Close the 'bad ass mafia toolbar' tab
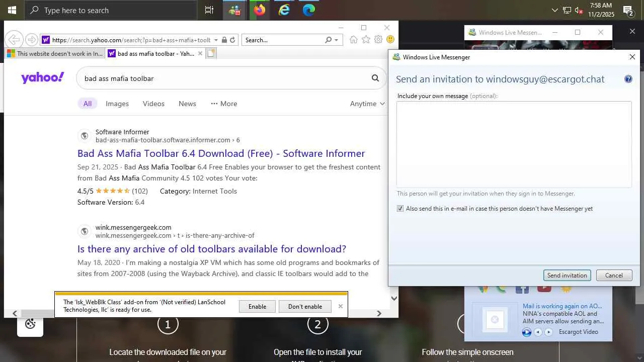This screenshot has width=644, height=362. pyautogui.click(x=200, y=53)
